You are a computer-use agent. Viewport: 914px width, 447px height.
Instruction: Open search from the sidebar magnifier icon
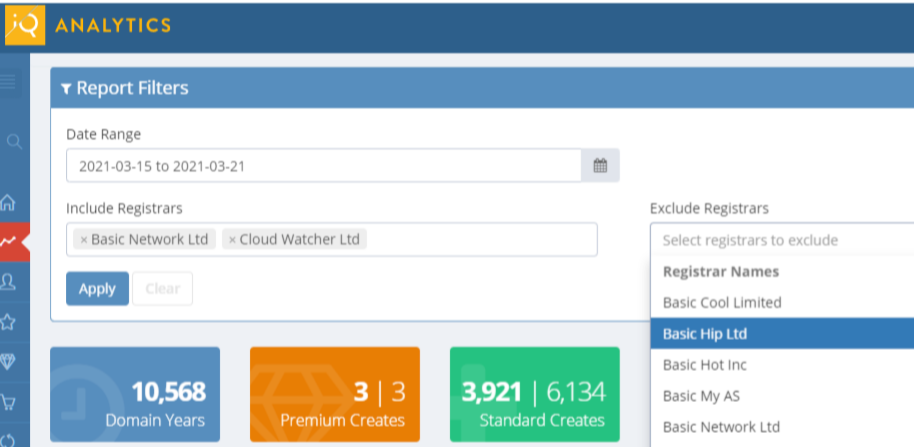coord(14,142)
